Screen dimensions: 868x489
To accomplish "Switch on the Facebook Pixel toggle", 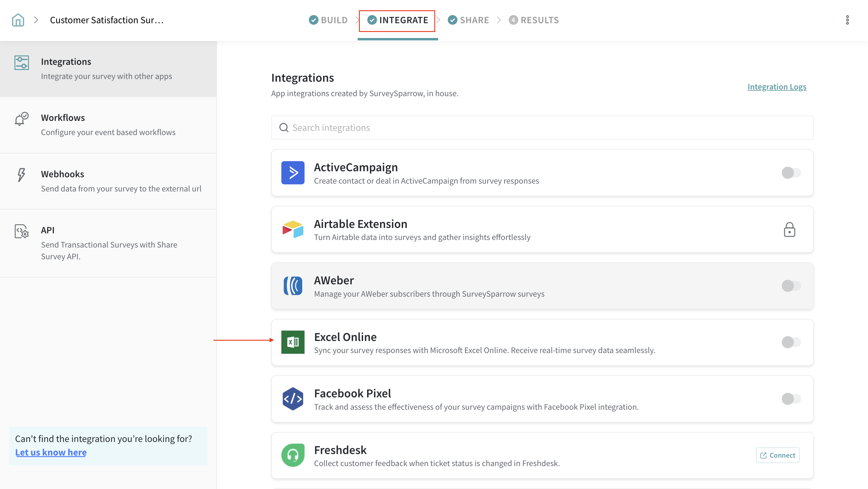I will click(791, 399).
